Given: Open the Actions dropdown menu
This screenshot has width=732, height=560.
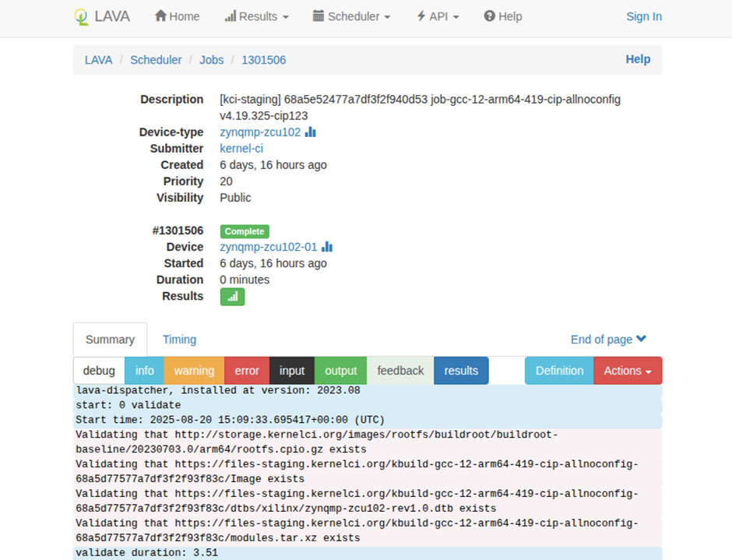Looking at the screenshot, I should (x=628, y=371).
